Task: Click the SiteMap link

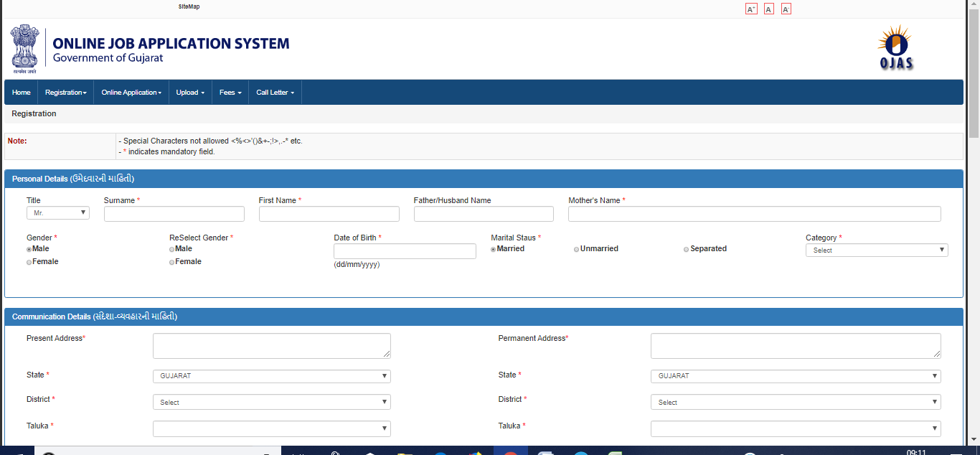Action: (x=189, y=6)
